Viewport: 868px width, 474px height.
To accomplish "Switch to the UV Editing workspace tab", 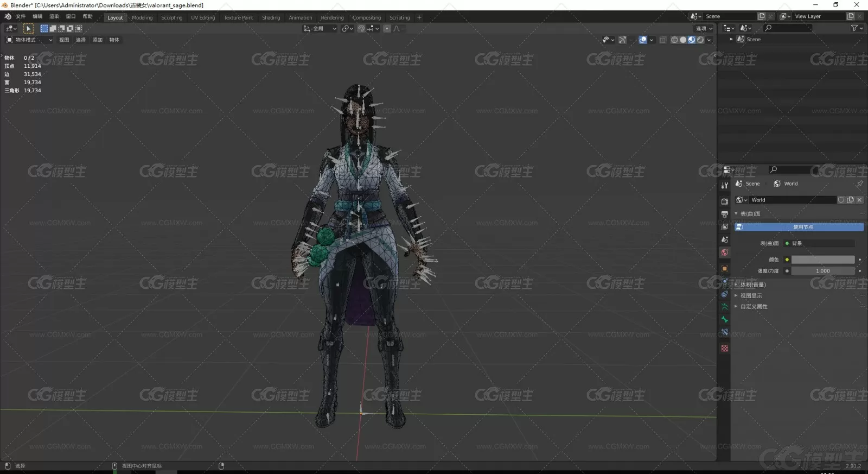I will (x=203, y=17).
